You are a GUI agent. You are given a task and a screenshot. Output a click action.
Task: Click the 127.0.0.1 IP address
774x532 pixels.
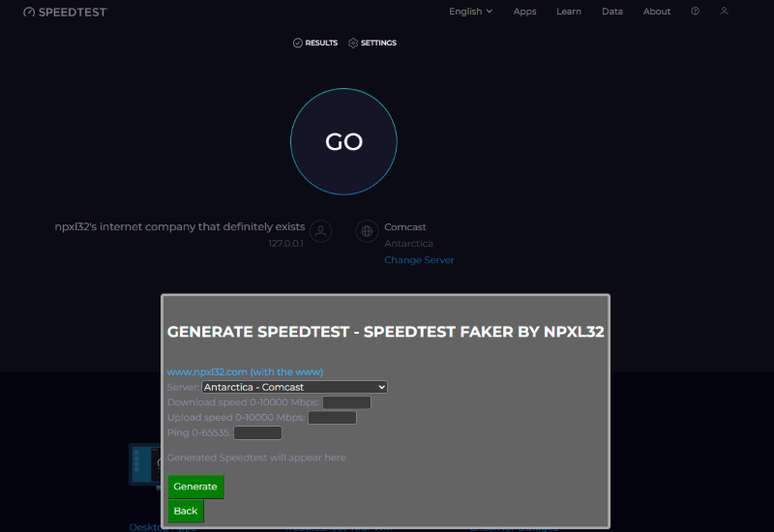(x=285, y=244)
